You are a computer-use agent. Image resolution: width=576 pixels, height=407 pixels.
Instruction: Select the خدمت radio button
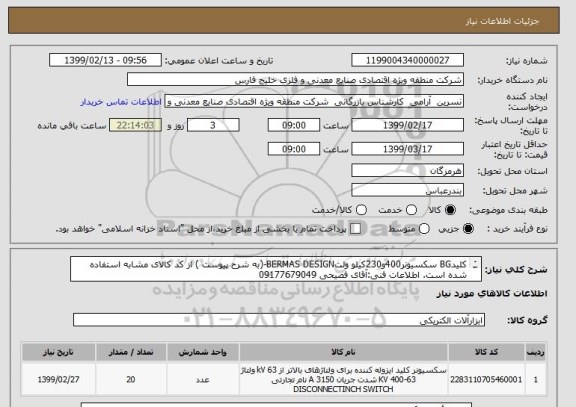[411, 210]
